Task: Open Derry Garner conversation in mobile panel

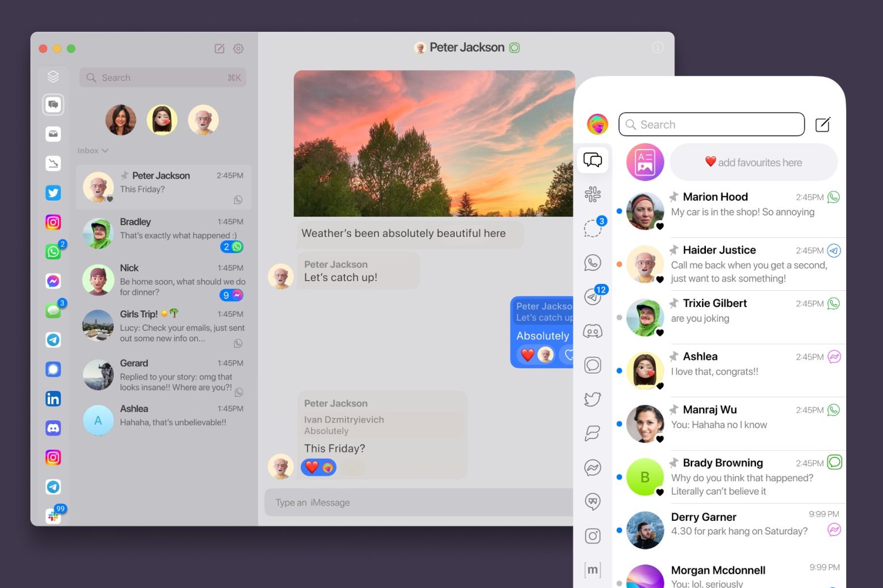Action: pos(728,530)
